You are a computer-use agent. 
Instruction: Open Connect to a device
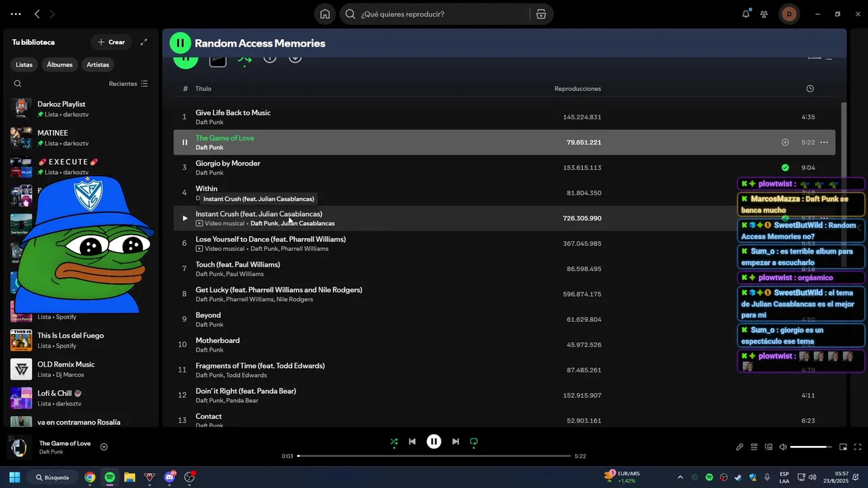[768, 447]
